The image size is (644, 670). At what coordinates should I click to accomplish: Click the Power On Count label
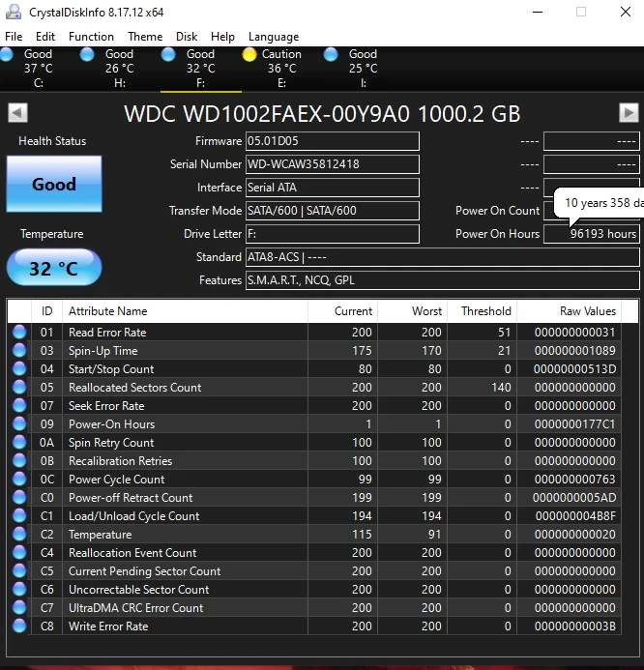[x=497, y=211]
